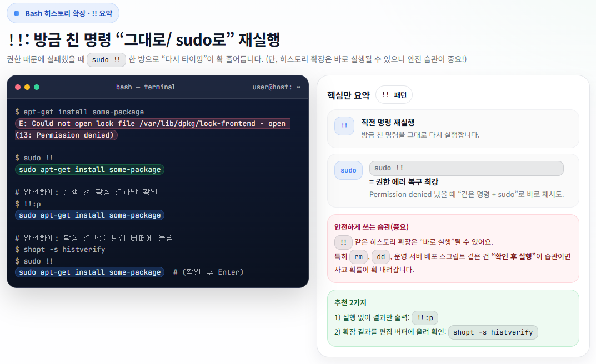Image resolution: width=596 pixels, height=364 pixels.
Task: Click 'bash — terminal' title text
Action: click(146, 87)
